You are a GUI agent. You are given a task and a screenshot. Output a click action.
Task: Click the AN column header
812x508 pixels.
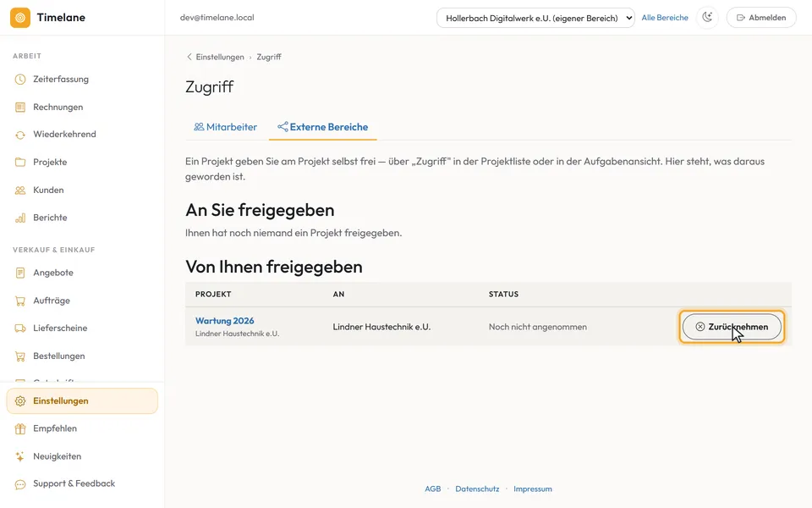tap(338, 294)
